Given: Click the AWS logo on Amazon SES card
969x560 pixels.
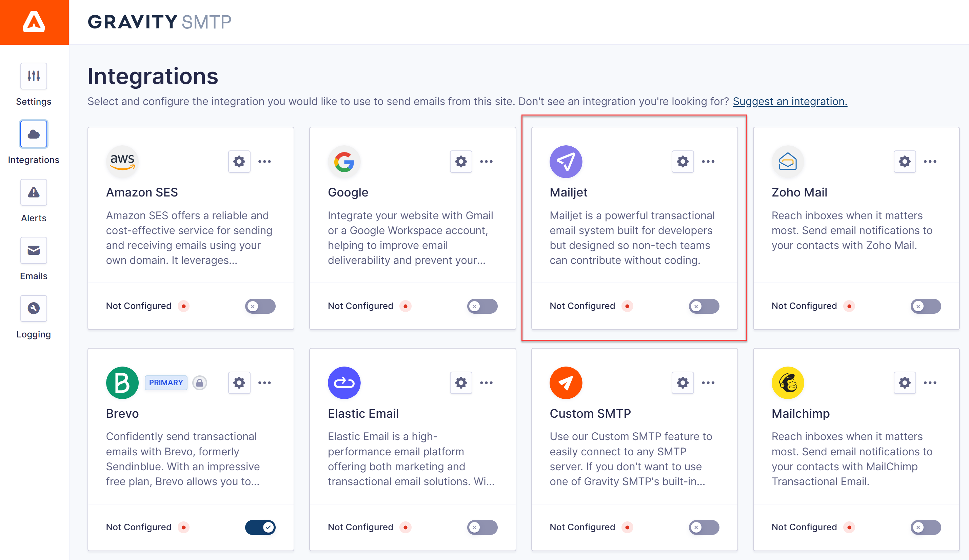Looking at the screenshot, I should [122, 162].
